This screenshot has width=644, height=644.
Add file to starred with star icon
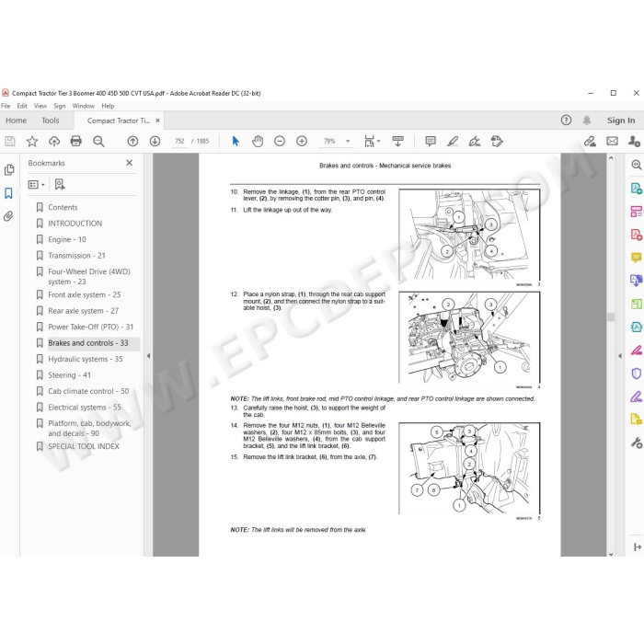[32, 142]
